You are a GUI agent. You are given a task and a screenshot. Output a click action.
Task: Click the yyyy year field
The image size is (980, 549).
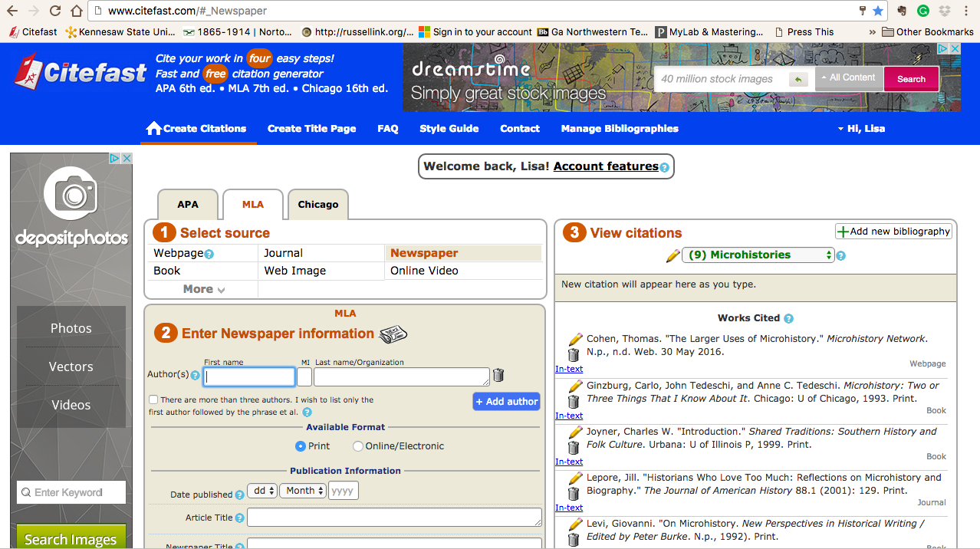pyautogui.click(x=344, y=491)
